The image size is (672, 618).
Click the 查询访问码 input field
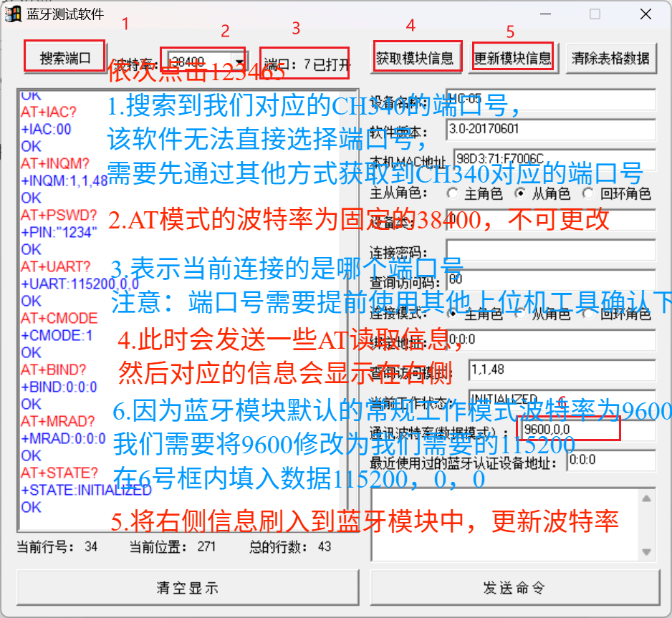pos(551,280)
